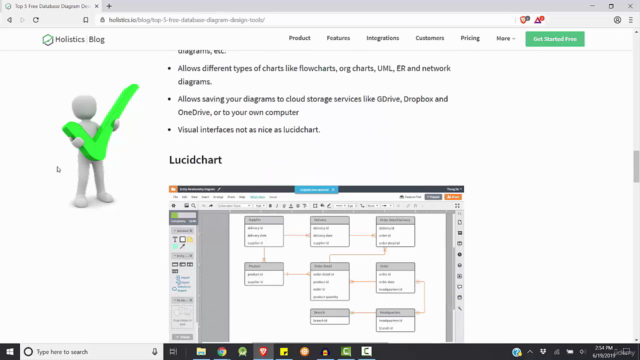Click the volume tray icon

(582, 351)
